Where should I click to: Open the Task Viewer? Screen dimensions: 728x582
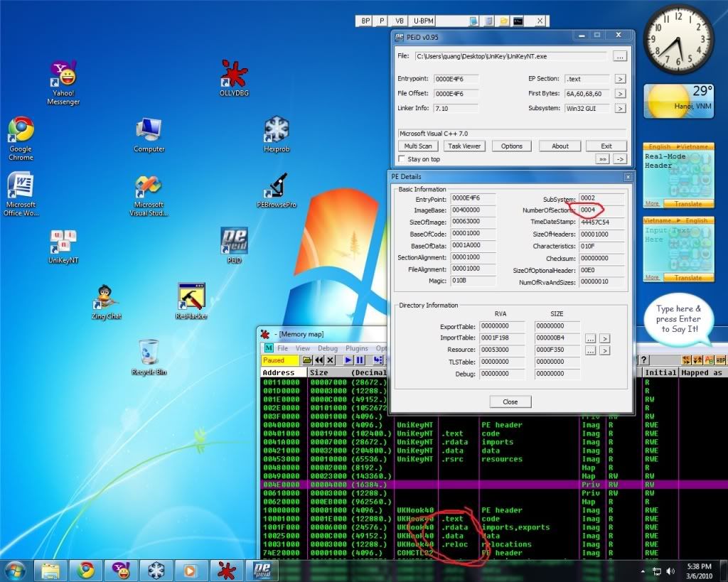click(464, 146)
